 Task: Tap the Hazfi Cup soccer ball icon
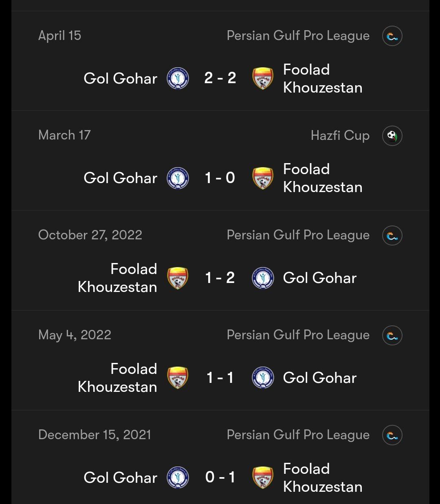(x=392, y=136)
